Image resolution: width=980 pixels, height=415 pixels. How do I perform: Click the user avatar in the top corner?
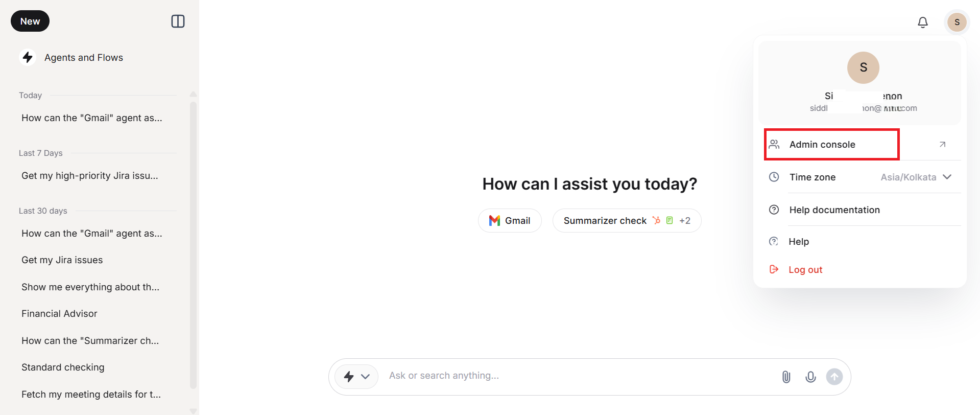pyautogui.click(x=957, y=22)
